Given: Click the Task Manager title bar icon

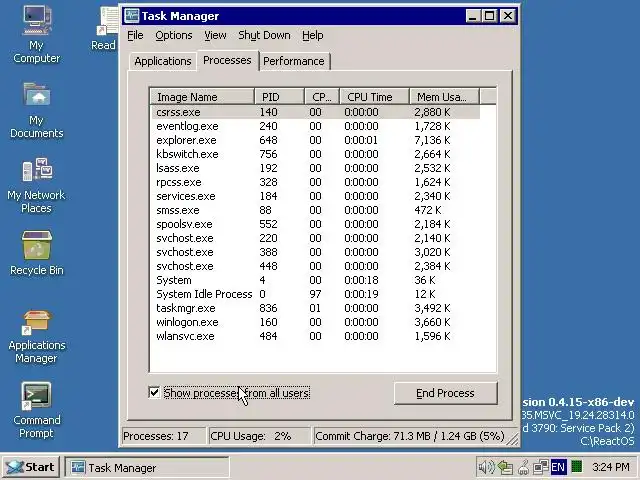Looking at the screenshot, I should coord(132,16).
